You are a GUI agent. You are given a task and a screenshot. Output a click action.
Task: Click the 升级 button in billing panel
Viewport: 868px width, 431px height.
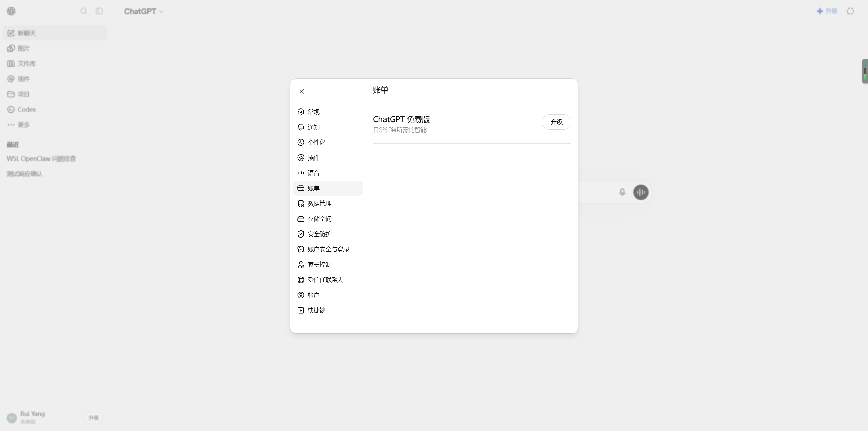[x=556, y=122]
